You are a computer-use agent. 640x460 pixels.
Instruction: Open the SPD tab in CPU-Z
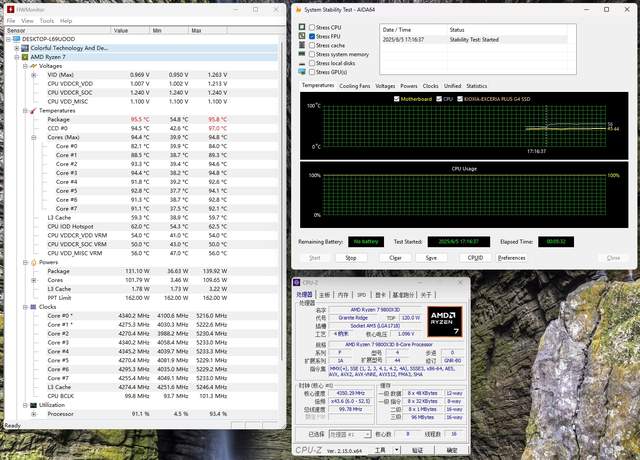click(x=362, y=295)
